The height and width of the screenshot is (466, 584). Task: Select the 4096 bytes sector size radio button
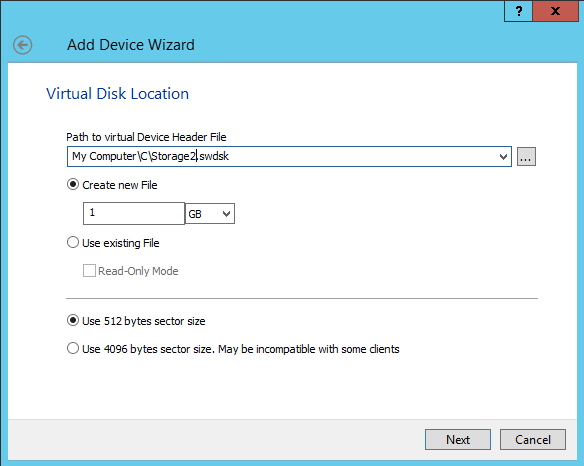73,349
